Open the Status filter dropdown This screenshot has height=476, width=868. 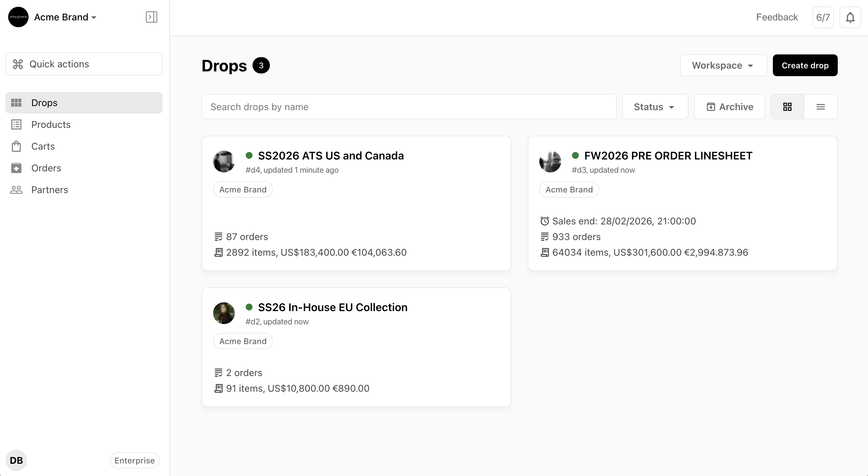pos(655,107)
